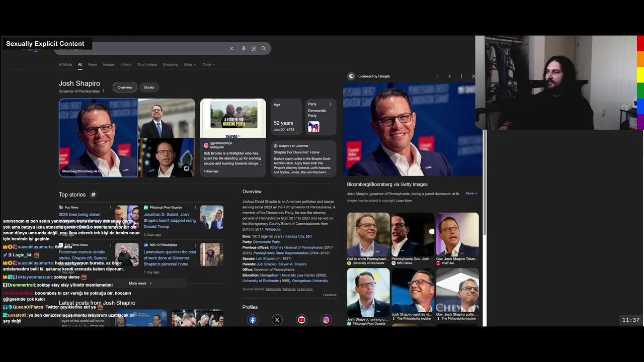644x362 pixels.
Task: Open the Learn more sources link
Action: [305, 289]
